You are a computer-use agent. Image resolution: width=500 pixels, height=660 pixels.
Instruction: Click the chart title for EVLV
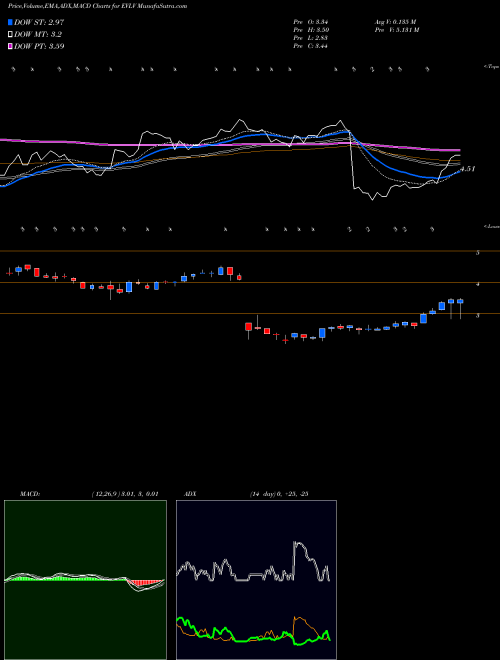click(x=98, y=7)
